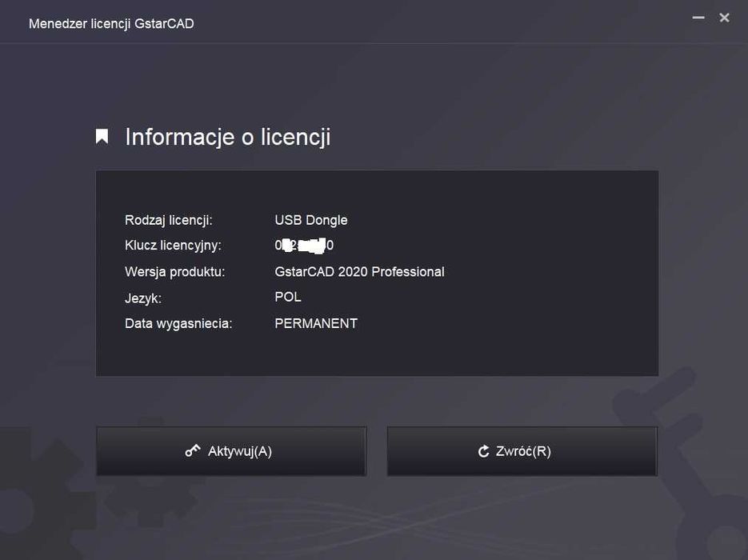Screen dimensions: 748x560
Task: Click the window title Menedzer licencji GstarCAD
Action: (x=111, y=23)
